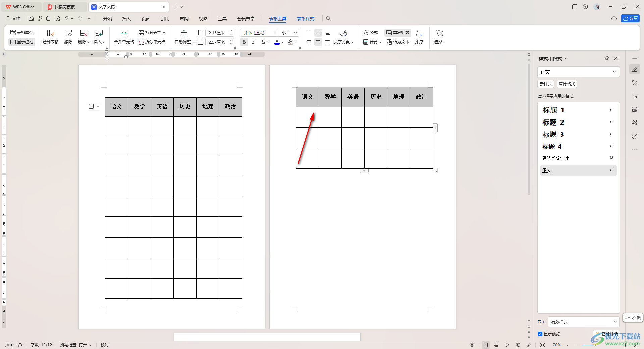Screen dimensions: 644x349
Task: Click the 新样式 (New Style) button
Action: click(545, 84)
